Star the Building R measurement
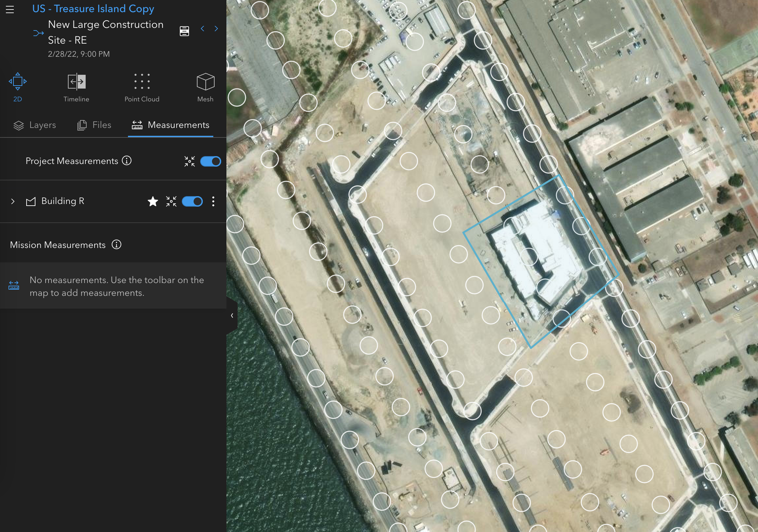This screenshot has height=532, width=758. pyautogui.click(x=153, y=201)
